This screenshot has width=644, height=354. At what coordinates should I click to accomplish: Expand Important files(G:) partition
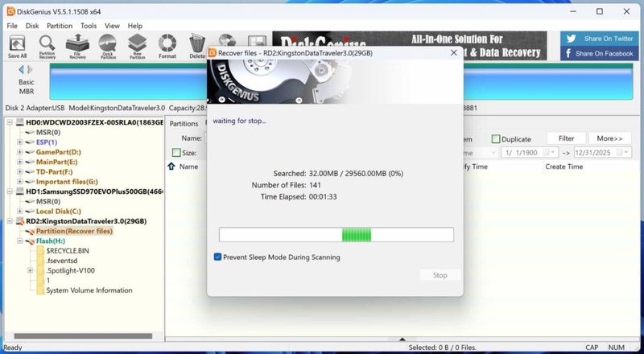pos(19,182)
